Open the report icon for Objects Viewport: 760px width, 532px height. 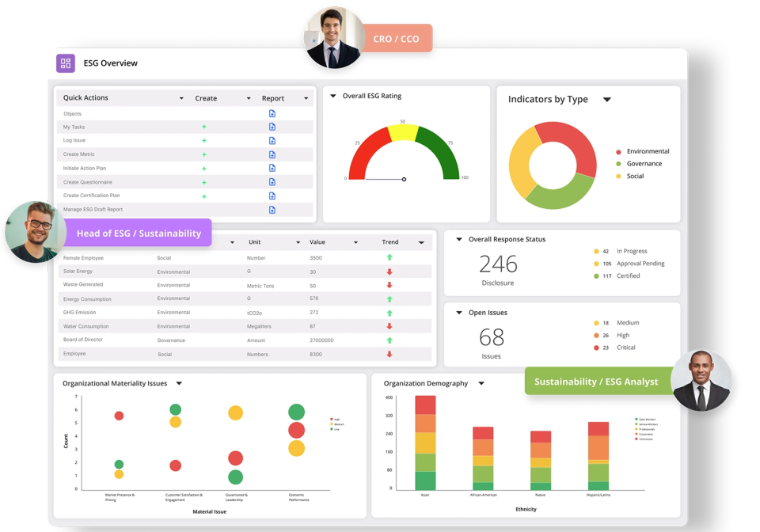click(x=272, y=113)
